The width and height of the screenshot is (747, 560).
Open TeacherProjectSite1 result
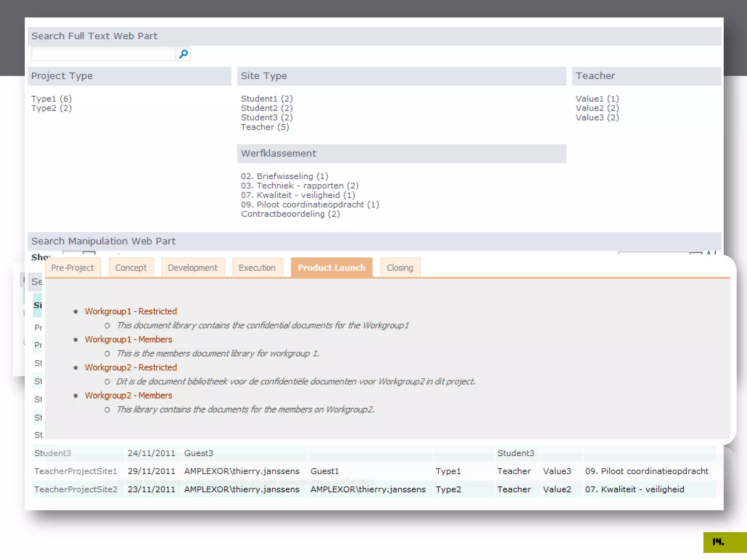[x=76, y=471]
